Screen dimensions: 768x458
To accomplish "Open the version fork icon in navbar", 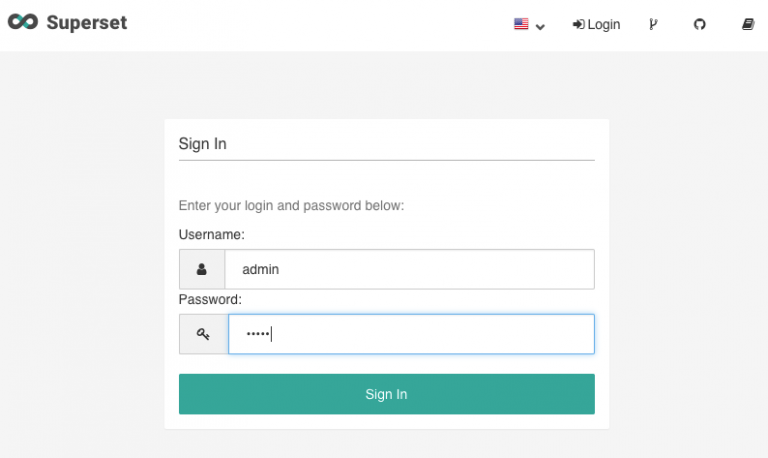I will 653,24.
